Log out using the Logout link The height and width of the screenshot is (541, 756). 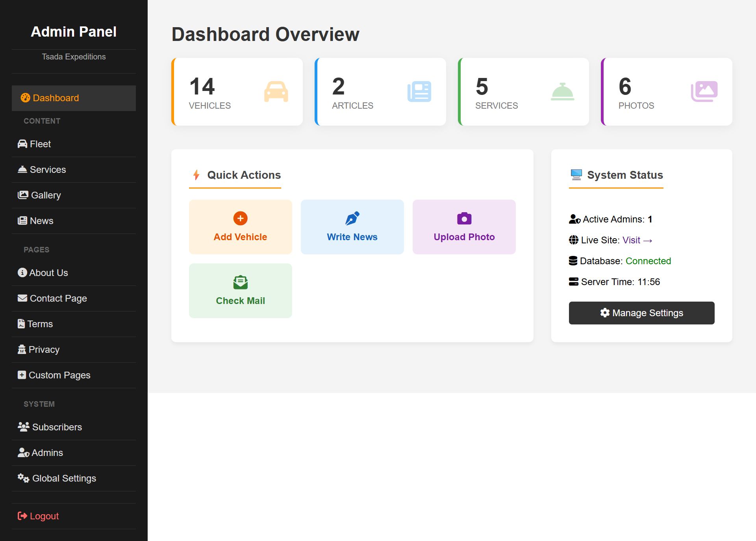(x=44, y=516)
